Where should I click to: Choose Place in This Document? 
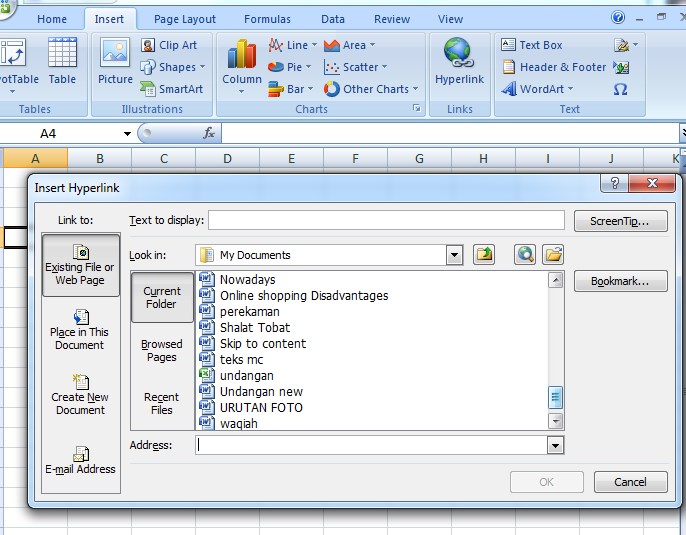click(x=80, y=329)
